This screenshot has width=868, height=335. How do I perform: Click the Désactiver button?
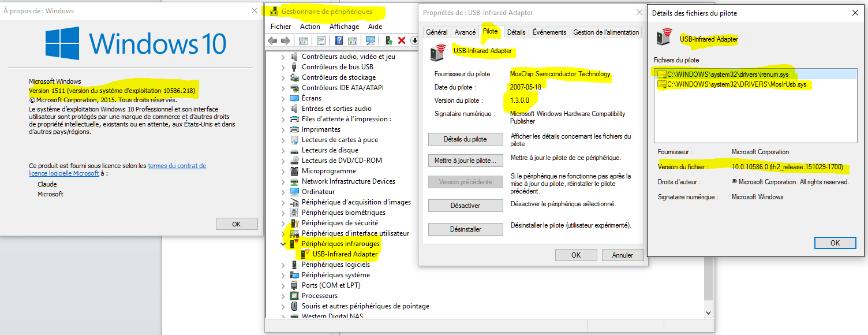point(465,206)
